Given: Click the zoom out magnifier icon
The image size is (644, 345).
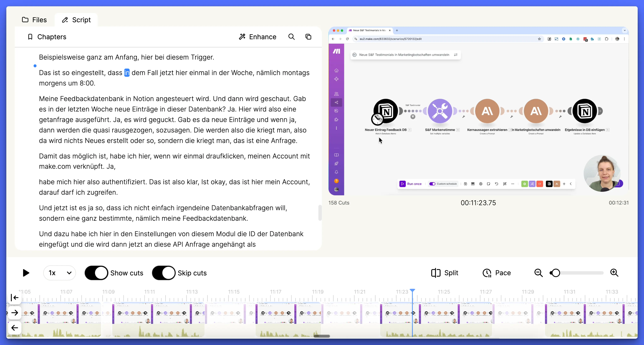Looking at the screenshot, I should [x=538, y=273].
